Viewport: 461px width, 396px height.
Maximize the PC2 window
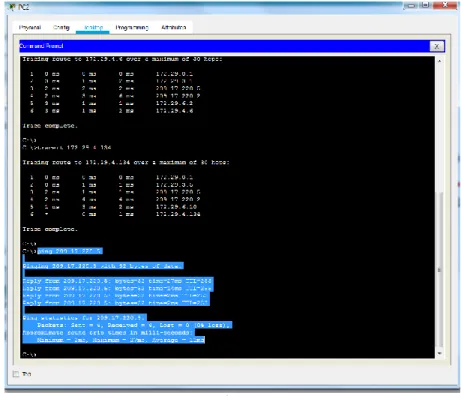click(425, 5)
